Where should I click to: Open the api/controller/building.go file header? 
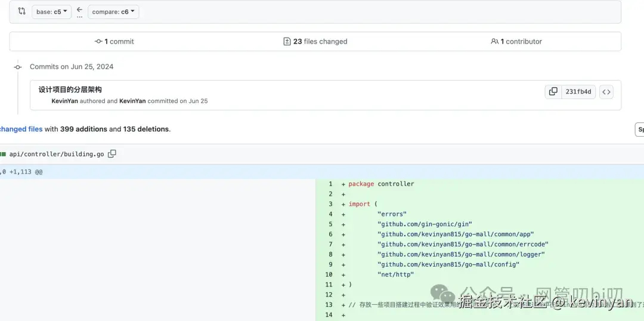[57, 155]
